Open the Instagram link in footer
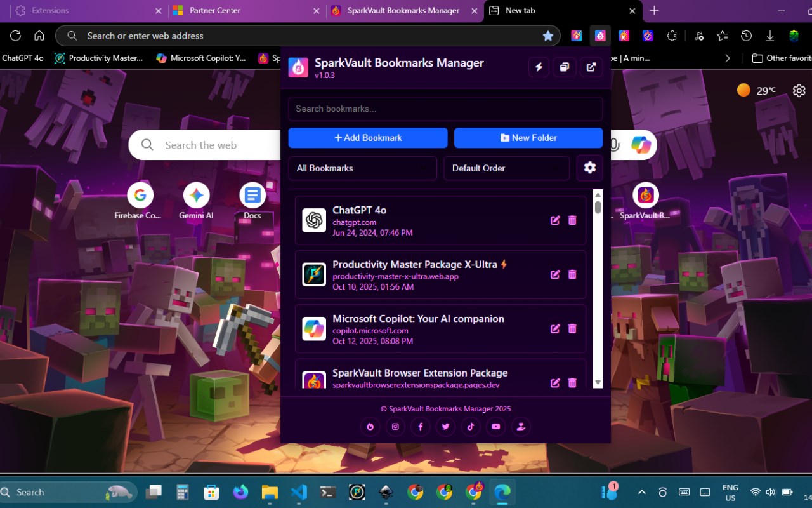812x508 pixels. (395, 427)
